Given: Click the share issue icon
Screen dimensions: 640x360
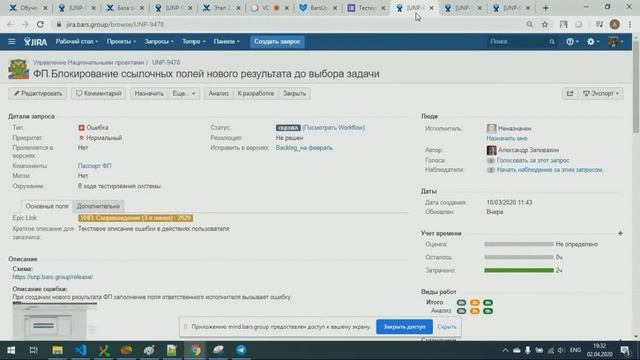Looking at the screenshot, I should point(570,93).
